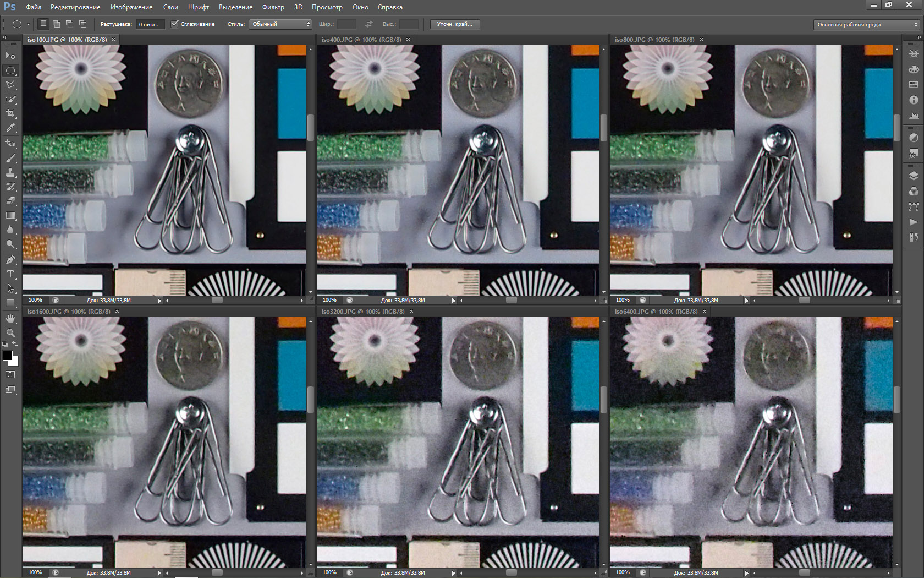
Task: Open the Channels panel icon
Action: tap(914, 192)
